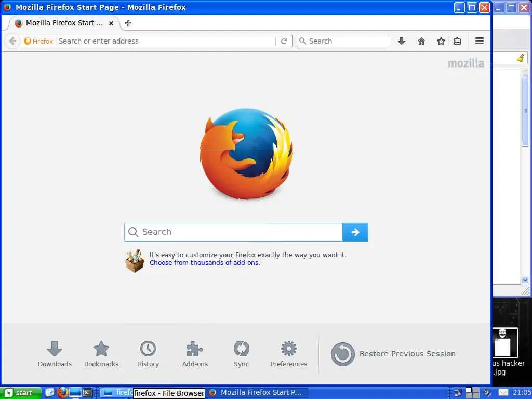Go to the Home page icon
This screenshot has width=532, height=399.
pos(421,42)
